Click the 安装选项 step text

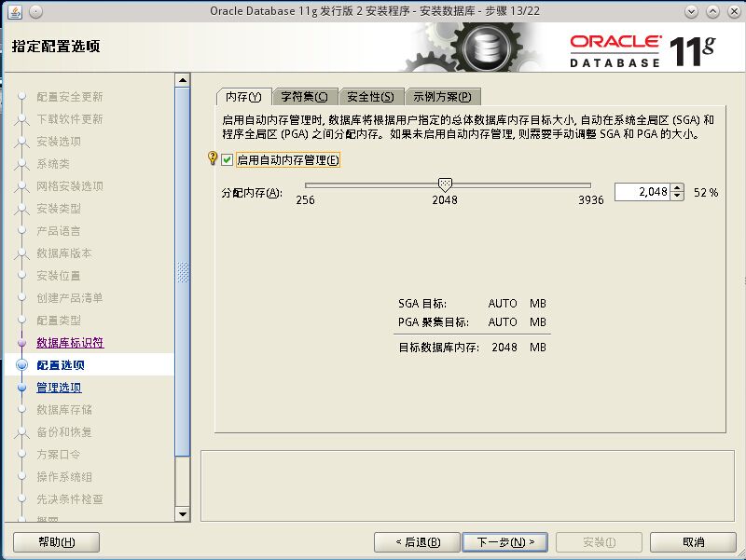pyautogui.click(x=59, y=142)
